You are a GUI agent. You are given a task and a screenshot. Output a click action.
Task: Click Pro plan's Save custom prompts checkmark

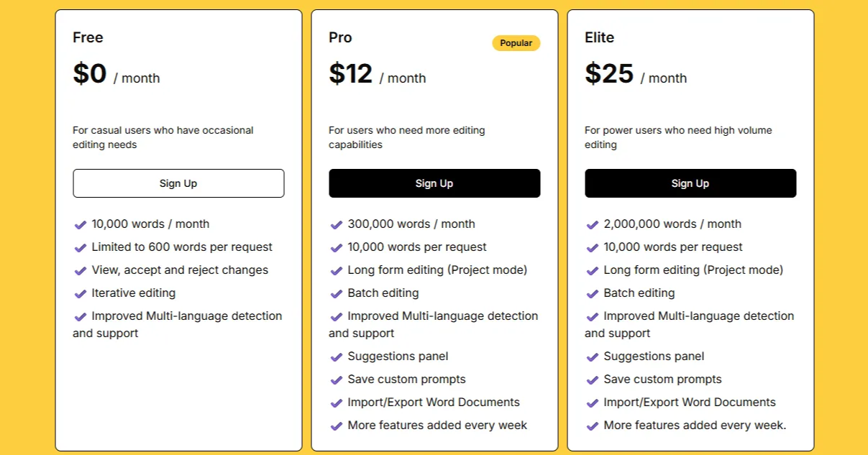pyautogui.click(x=337, y=380)
